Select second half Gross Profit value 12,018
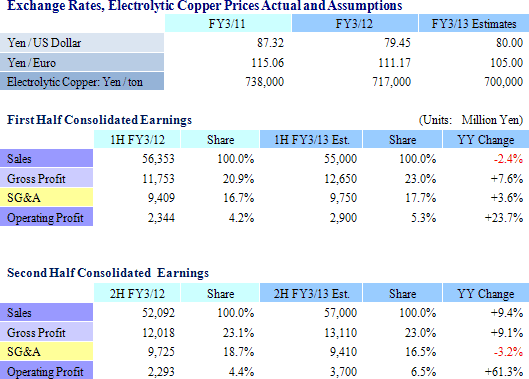 coord(158,333)
